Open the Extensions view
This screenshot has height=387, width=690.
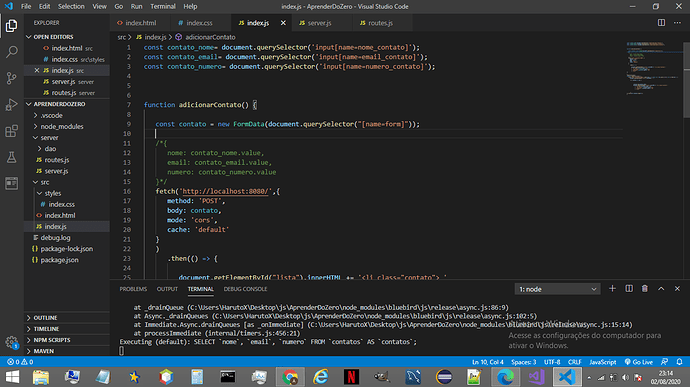point(11,131)
